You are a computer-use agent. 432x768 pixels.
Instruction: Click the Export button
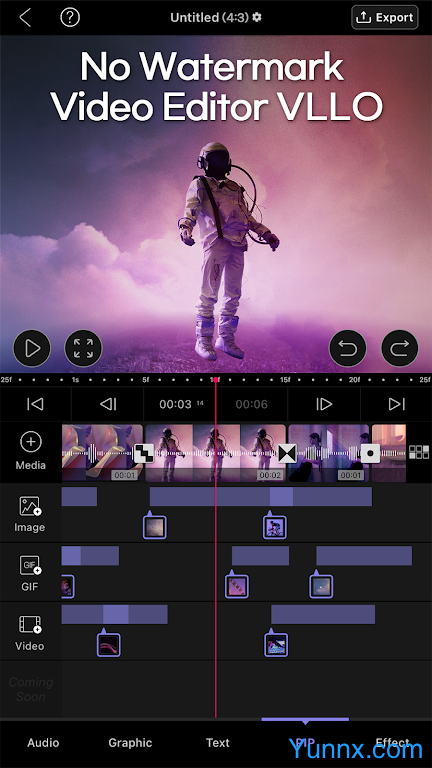(x=385, y=18)
